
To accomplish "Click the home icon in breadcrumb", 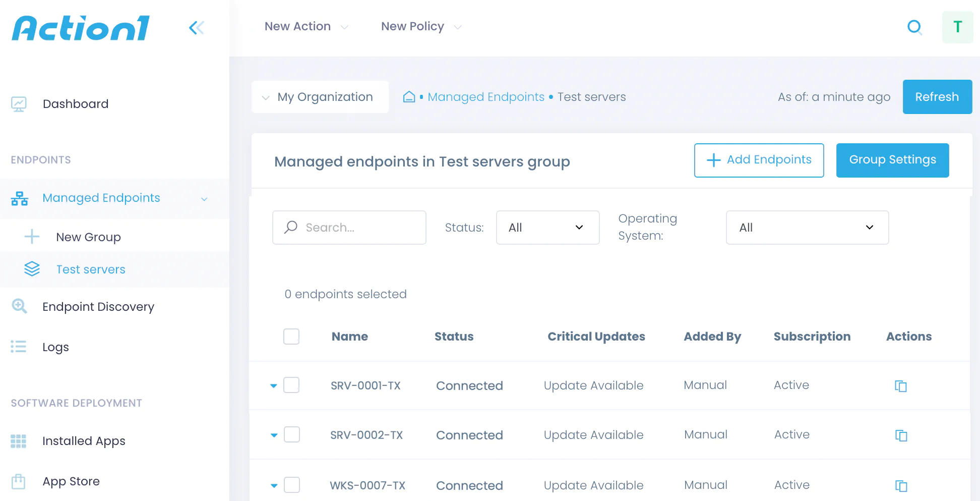I will point(409,97).
